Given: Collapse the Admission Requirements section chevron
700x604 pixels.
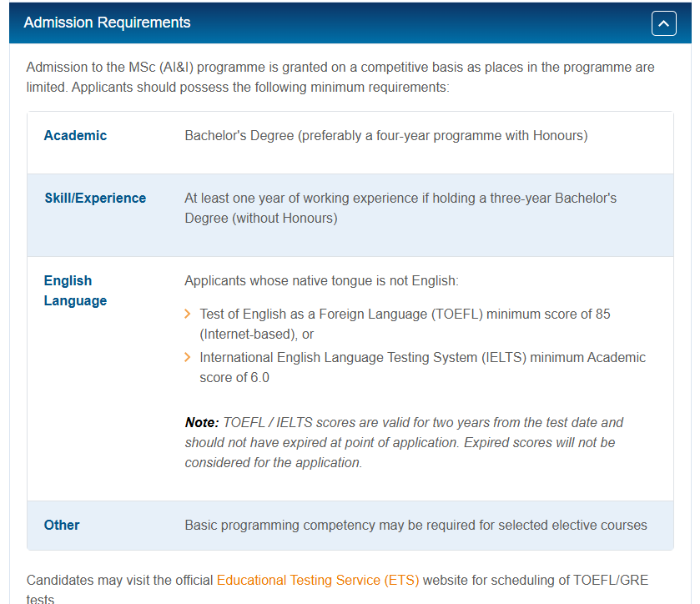Looking at the screenshot, I should click(663, 23).
